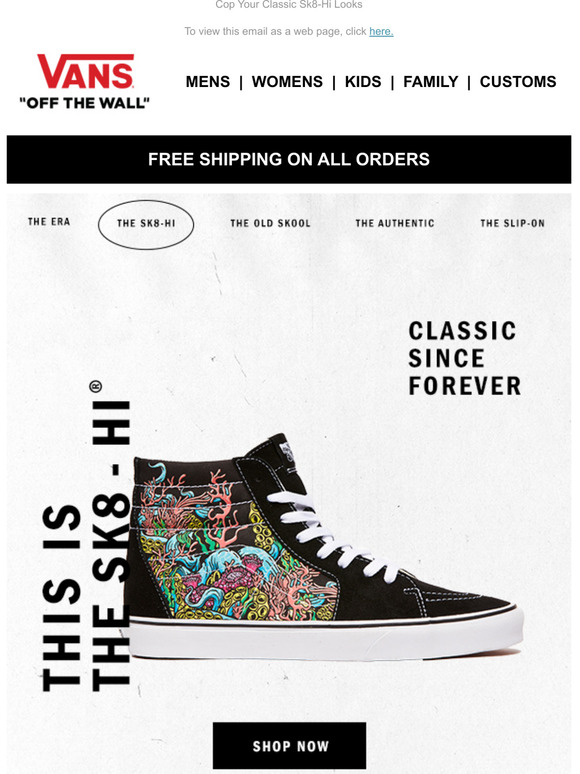This screenshot has height=774, width=580.
Task: Select the FAMILY navigation link
Action: (430, 81)
